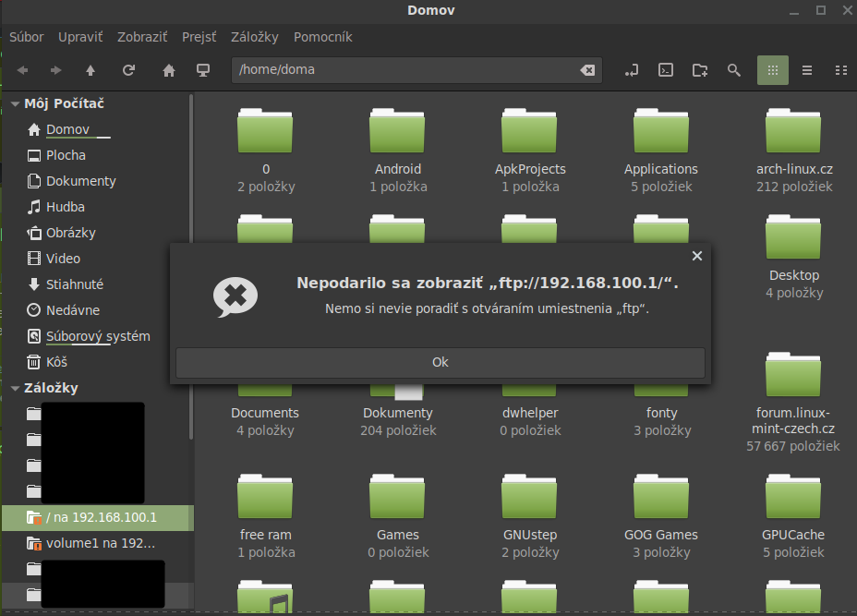
Task: Open the Záložky menu
Action: click(254, 37)
